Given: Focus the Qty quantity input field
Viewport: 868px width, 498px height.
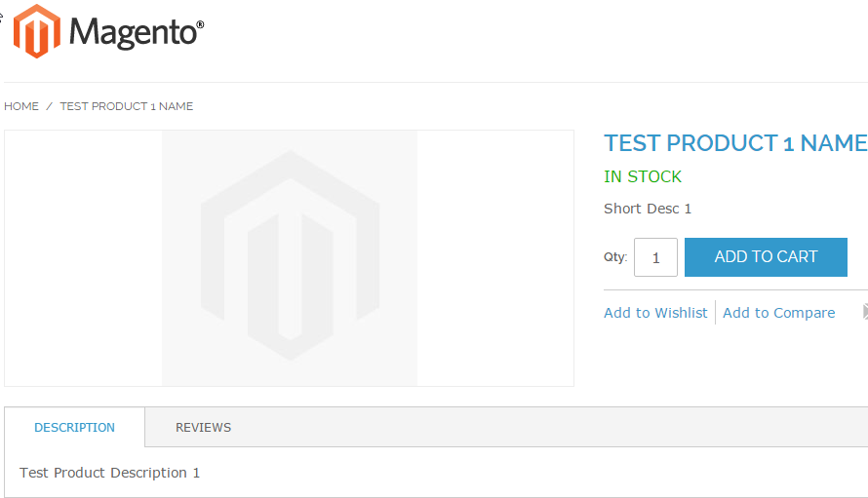Looking at the screenshot, I should point(655,257).
